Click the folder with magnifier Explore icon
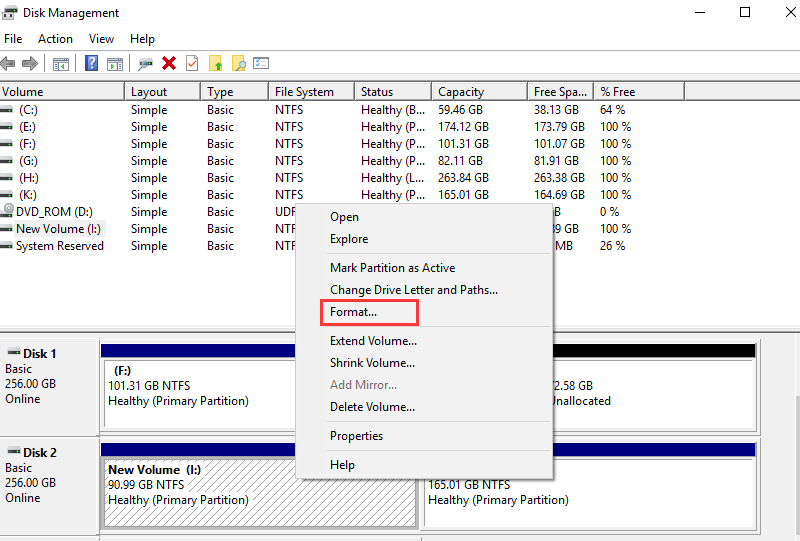 pyautogui.click(x=239, y=63)
